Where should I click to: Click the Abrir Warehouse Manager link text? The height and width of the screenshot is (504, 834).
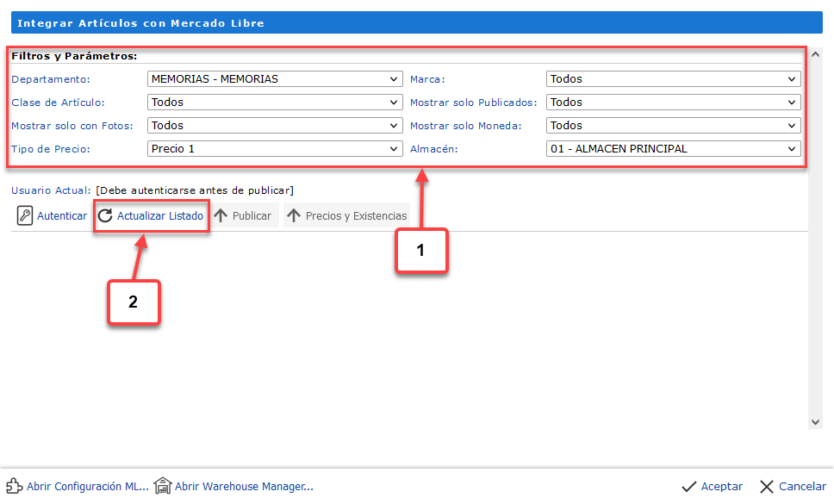click(244, 487)
